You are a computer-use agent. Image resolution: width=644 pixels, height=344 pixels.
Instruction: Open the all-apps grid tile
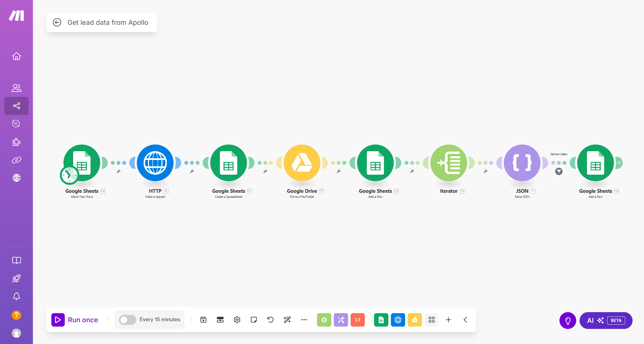[x=432, y=320]
